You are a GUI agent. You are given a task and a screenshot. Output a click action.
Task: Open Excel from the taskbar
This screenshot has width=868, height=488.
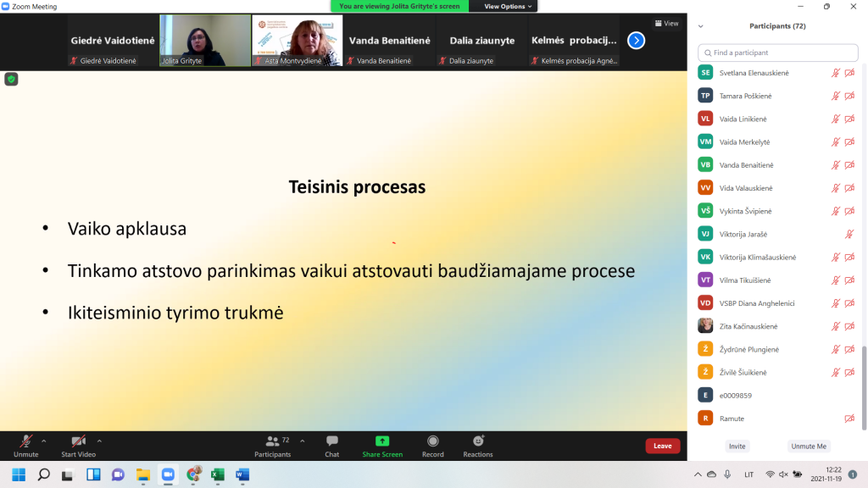pyautogui.click(x=218, y=474)
